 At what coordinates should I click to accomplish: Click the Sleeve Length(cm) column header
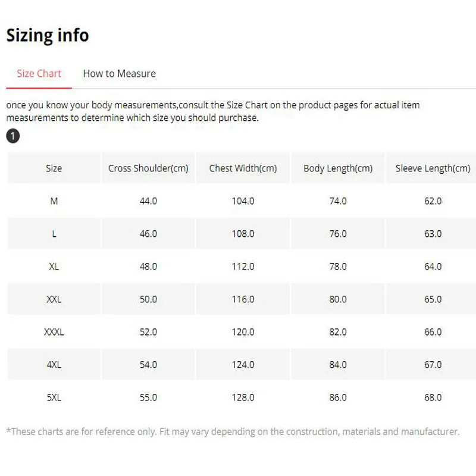tap(433, 168)
